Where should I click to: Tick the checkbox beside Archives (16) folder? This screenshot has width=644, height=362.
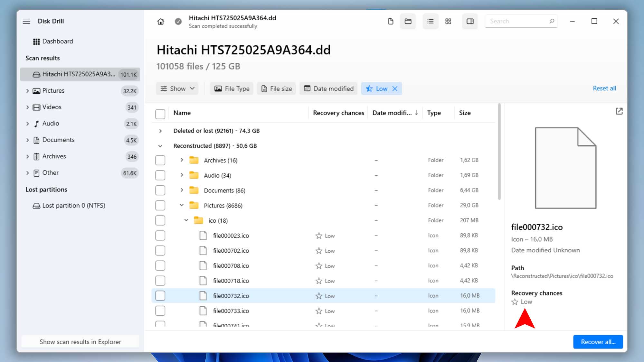(x=160, y=160)
